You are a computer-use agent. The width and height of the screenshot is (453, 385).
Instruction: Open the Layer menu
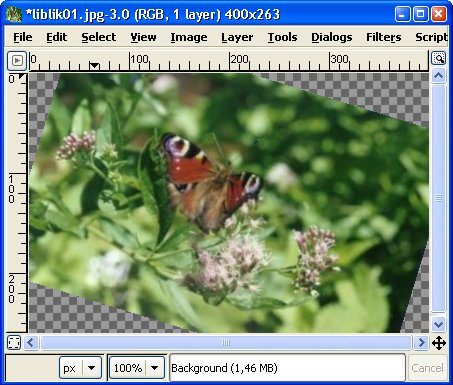coord(237,37)
